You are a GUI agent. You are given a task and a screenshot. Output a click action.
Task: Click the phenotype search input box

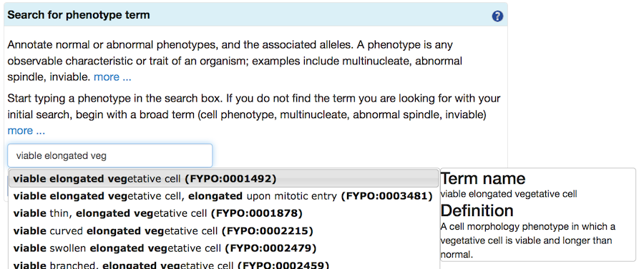tap(110, 156)
